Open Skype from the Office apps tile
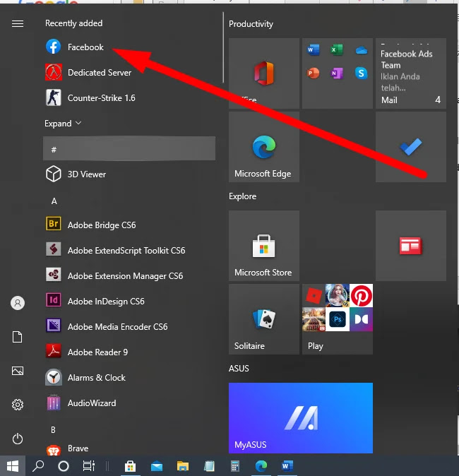459x476 pixels. click(x=362, y=73)
